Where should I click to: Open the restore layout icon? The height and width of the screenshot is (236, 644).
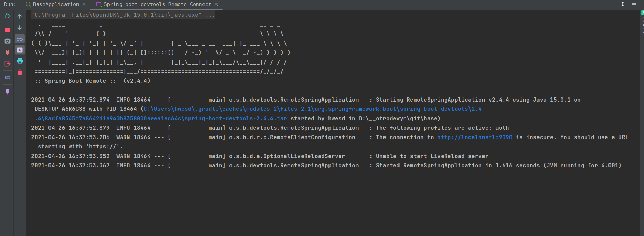click(7, 78)
